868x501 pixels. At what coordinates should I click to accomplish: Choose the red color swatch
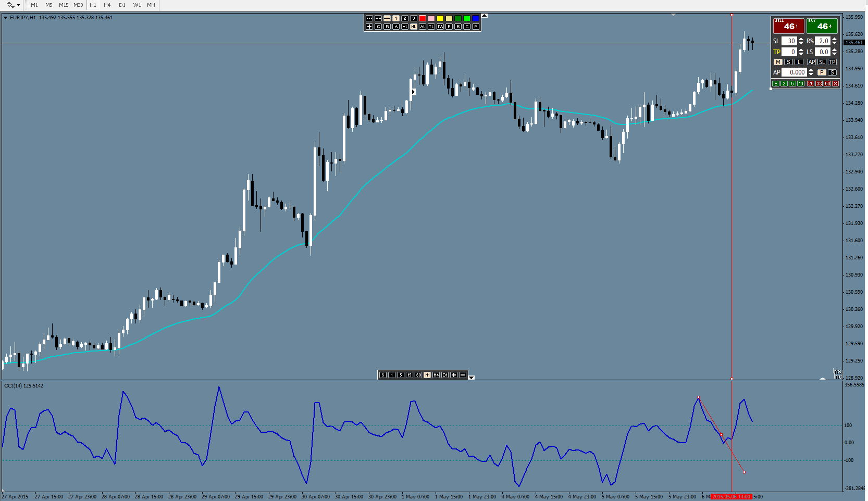(423, 18)
